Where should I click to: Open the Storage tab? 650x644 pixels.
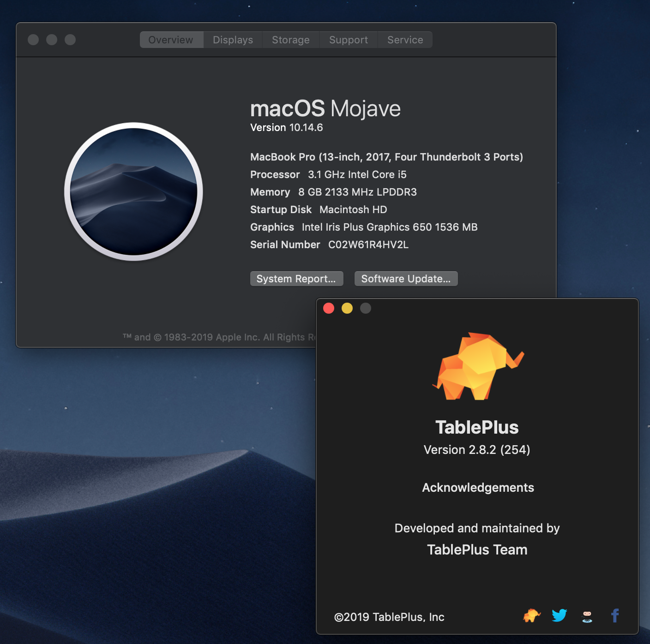click(290, 40)
